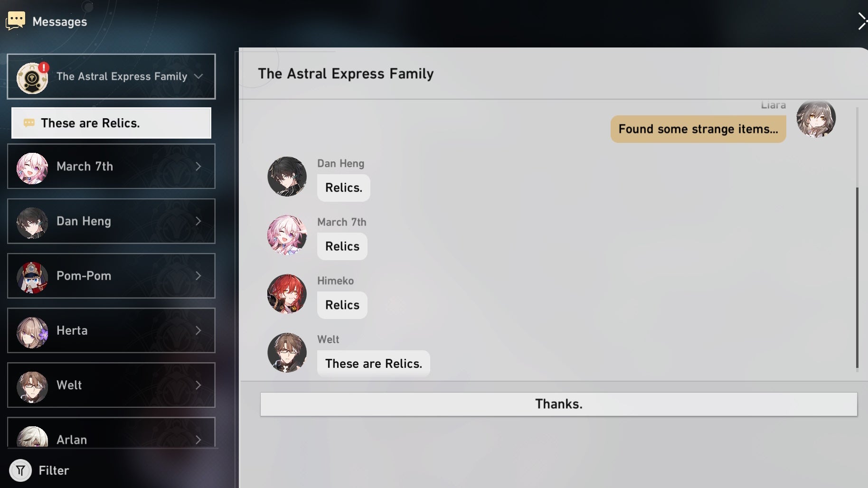Expand the Pom-Pom contact arrow

[198, 276]
